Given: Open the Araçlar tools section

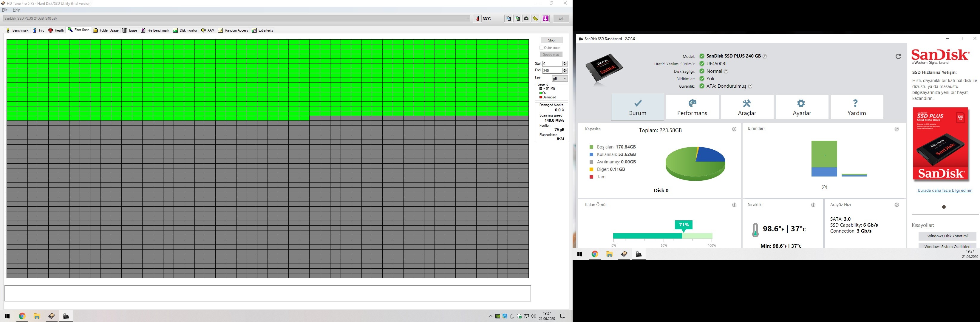Looking at the screenshot, I should pyautogui.click(x=747, y=107).
